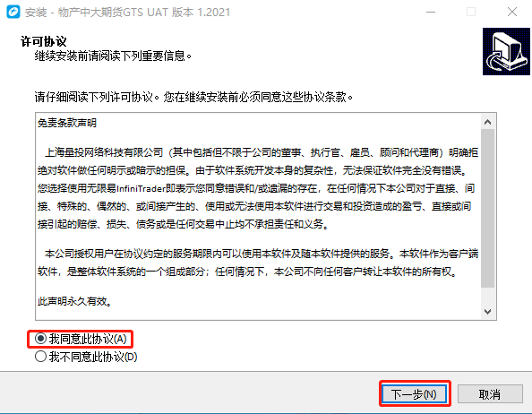The image size is (532, 414).
Task: Click the setup wizard computer image
Action: click(506, 52)
